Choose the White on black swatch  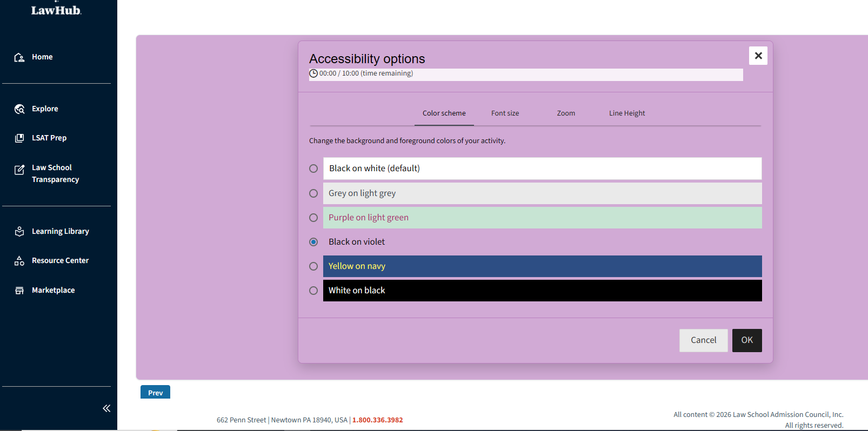click(x=542, y=291)
